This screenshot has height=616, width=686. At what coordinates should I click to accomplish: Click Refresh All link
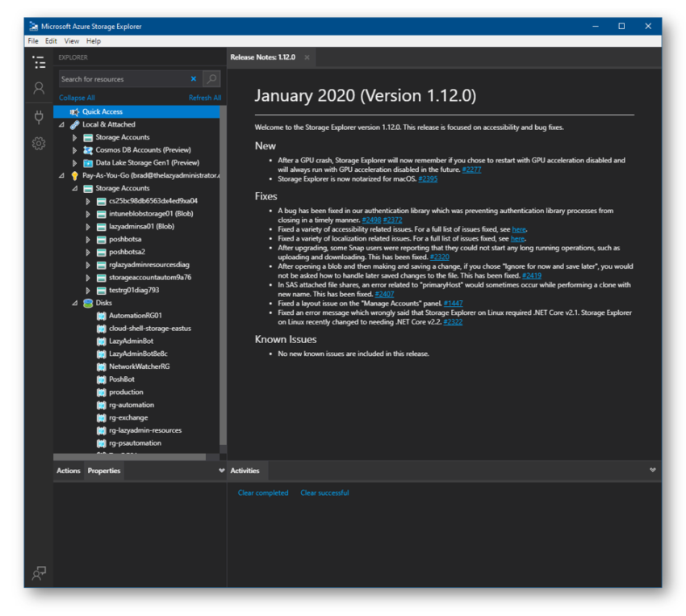click(x=205, y=98)
